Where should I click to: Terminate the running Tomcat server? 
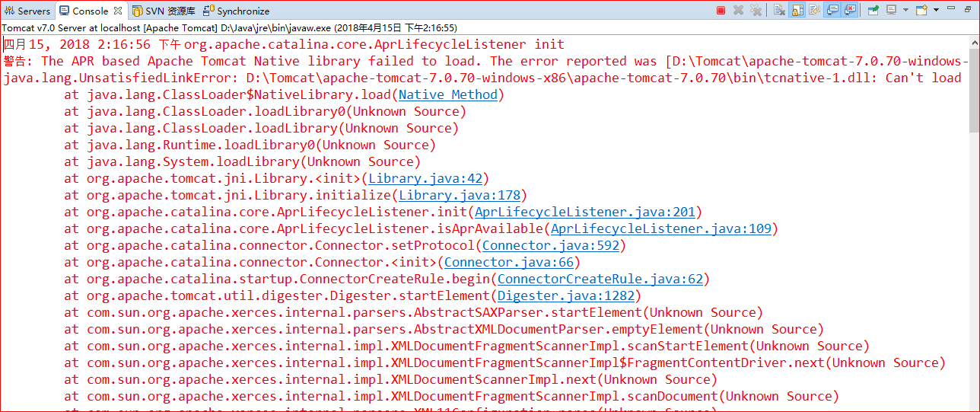click(721, 10)
